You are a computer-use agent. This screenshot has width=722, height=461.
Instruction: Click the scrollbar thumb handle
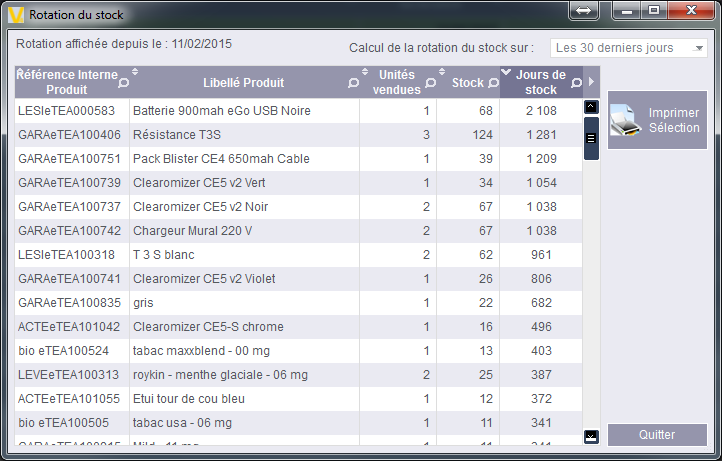[590, 138]
